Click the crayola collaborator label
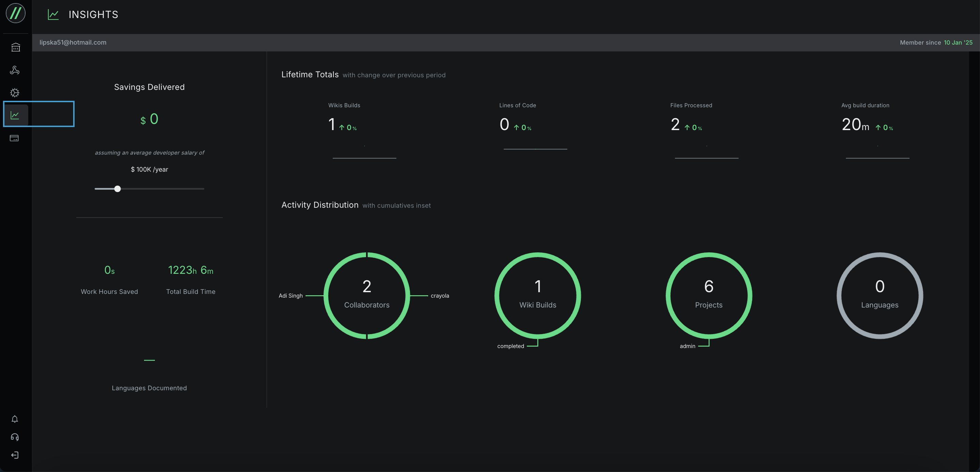The height and width of the screenshot is (472, 980). 440,296
